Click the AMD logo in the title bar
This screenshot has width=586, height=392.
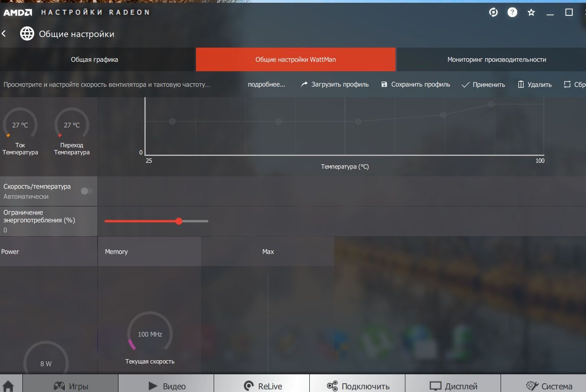(18, 13)
